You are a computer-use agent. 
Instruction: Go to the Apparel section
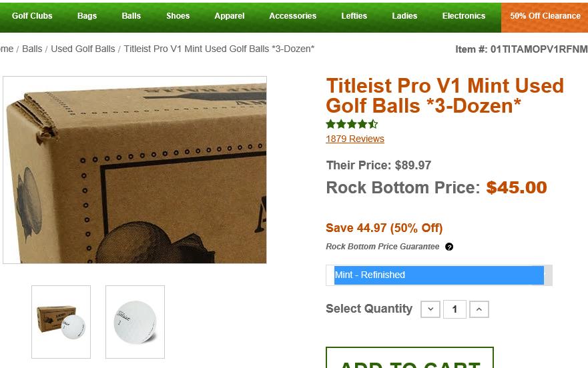(x=230, y=16)
